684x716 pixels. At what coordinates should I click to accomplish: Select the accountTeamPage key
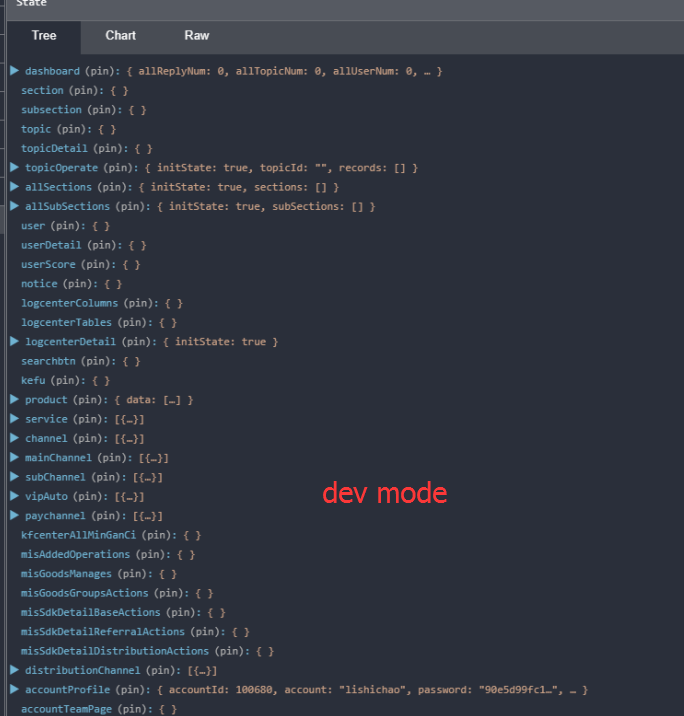66,709
